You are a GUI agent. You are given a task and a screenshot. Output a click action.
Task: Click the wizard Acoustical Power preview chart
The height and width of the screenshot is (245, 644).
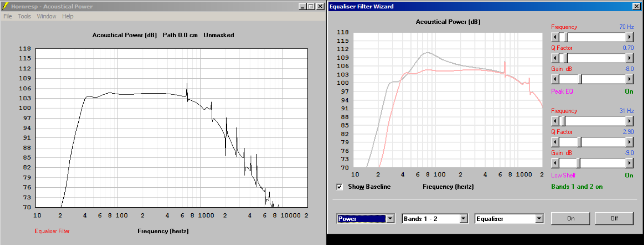click(448, 100)
